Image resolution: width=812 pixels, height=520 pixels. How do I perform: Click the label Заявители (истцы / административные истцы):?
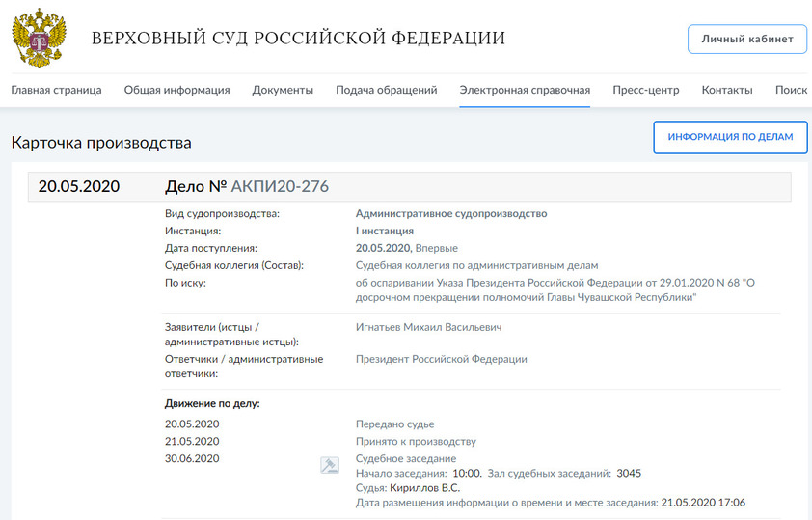tap(231, 335)
